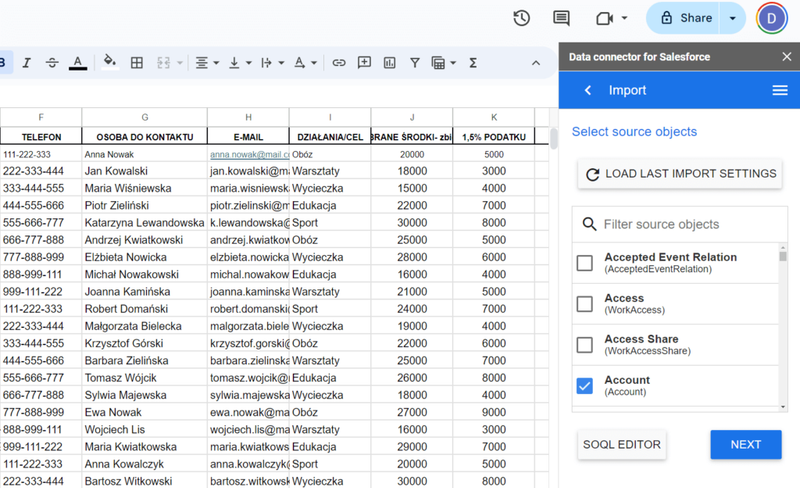Start a meeting with the camera icon
The image size is (800, 488).
604,19
